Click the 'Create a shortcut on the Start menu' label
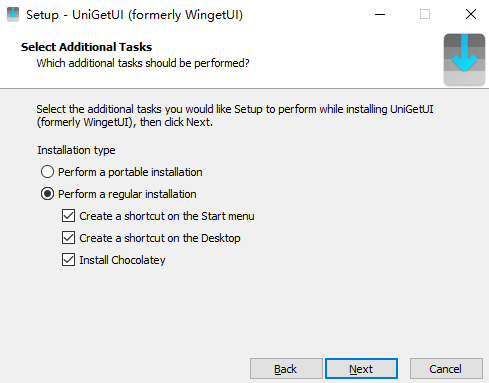The height and width of the screenshot is (383, 489). pos(167,216)
